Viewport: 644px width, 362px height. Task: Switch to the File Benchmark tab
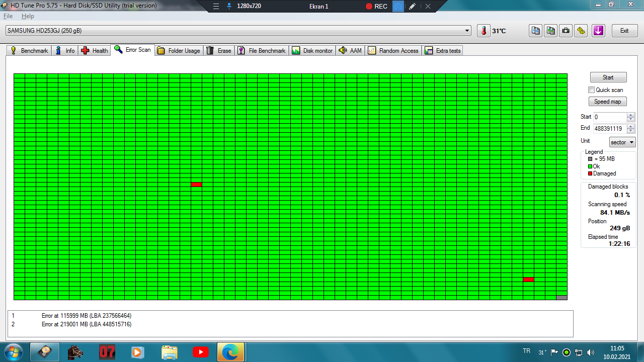(262, 51)
